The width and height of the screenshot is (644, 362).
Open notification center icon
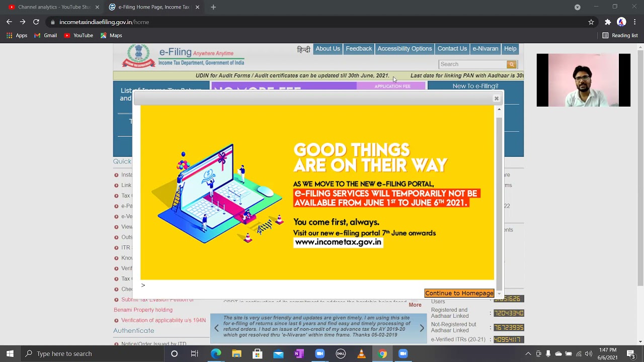tap(630, 354)
